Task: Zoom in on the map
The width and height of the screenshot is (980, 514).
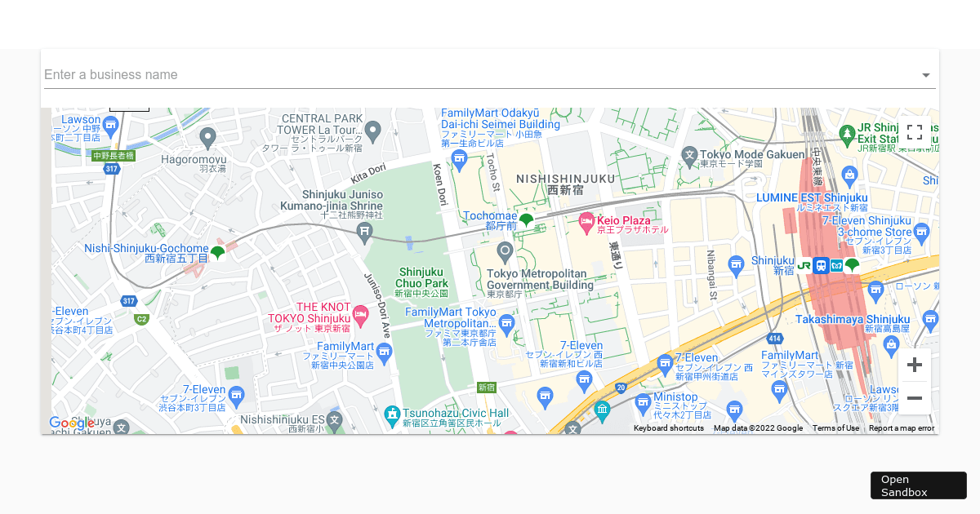Action: click(915, 365)
